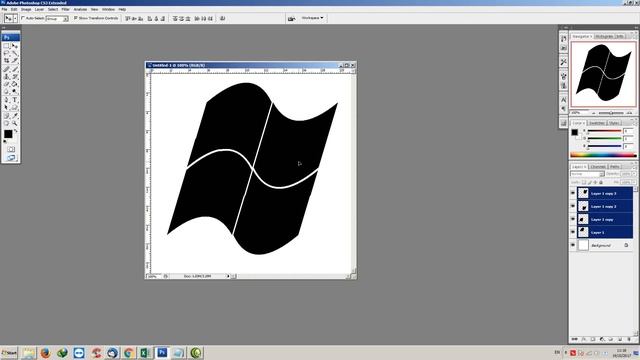640x360 pixels.
Task: Select the Path Selection tool
Action: point(7,107)
